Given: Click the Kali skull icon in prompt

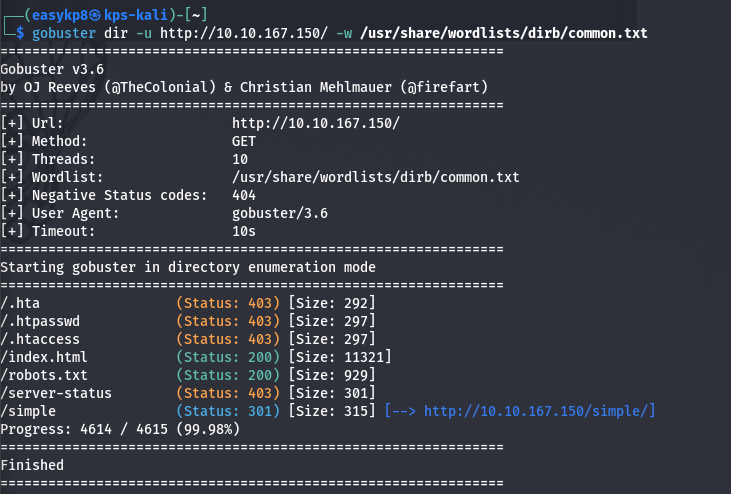Looking at the screenshot, I should pyautogui.click(x=95, y=15).
